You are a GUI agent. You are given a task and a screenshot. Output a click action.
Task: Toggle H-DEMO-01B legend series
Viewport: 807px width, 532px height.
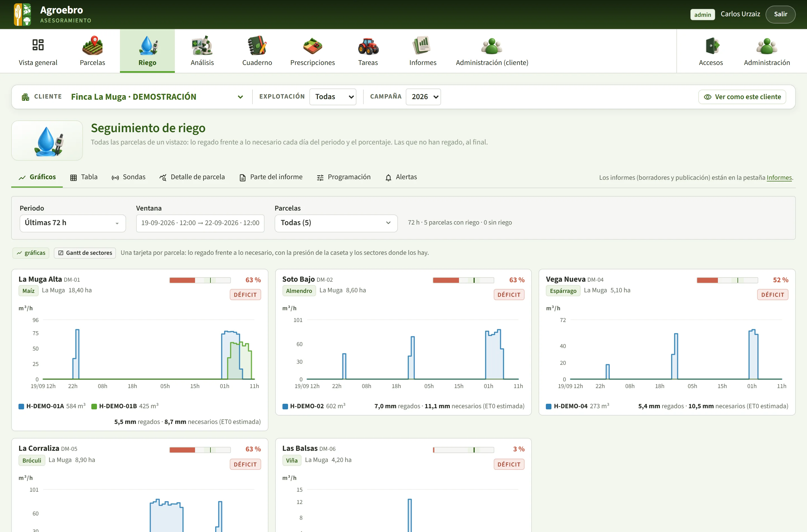[x=125, y=406]
